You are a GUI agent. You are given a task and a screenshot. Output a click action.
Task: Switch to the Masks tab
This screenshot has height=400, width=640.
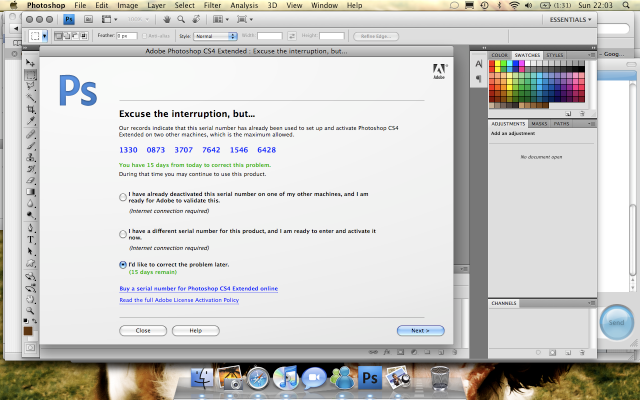(539, 124)
